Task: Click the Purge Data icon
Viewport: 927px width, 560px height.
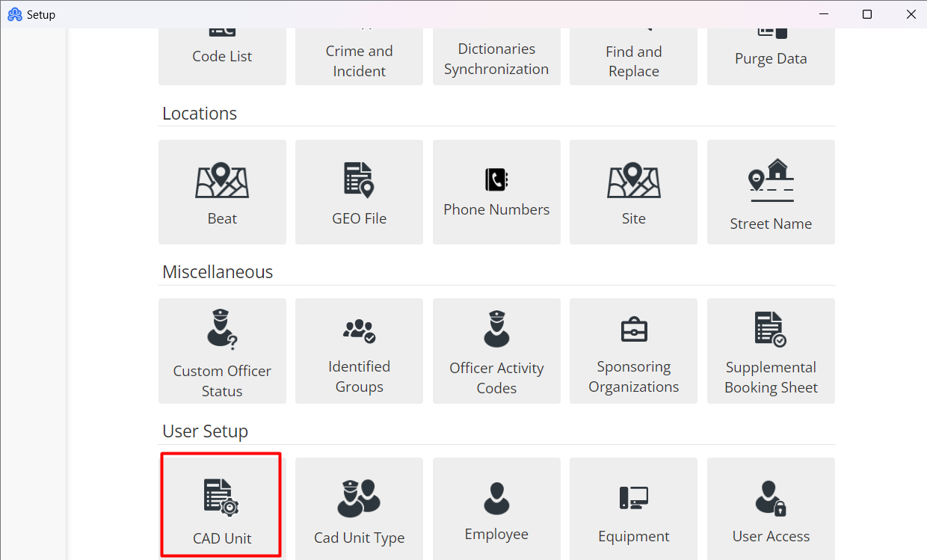Action: 771,45
